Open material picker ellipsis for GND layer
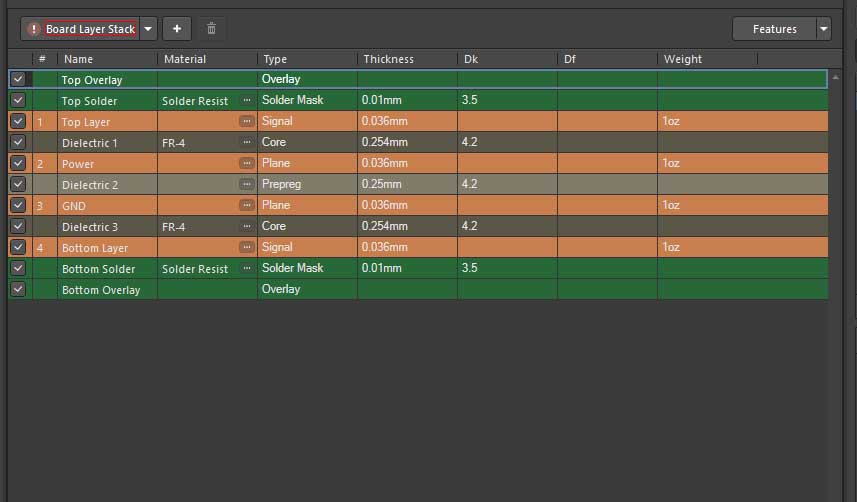 [x=246, y=205]
